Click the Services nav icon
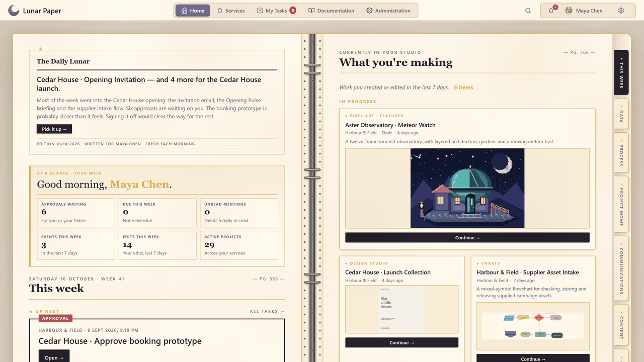The height and width of the screenshot is (362, 644). coord(220,11)
